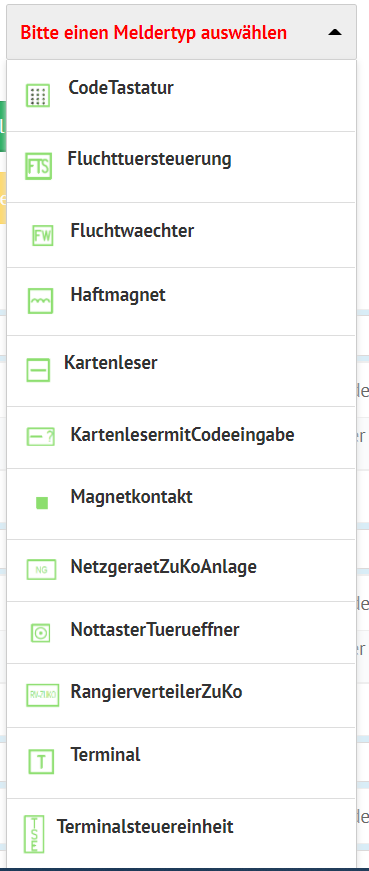Click the RV-ZUKO Rangierverteiler icon

(x=42, y=695)
